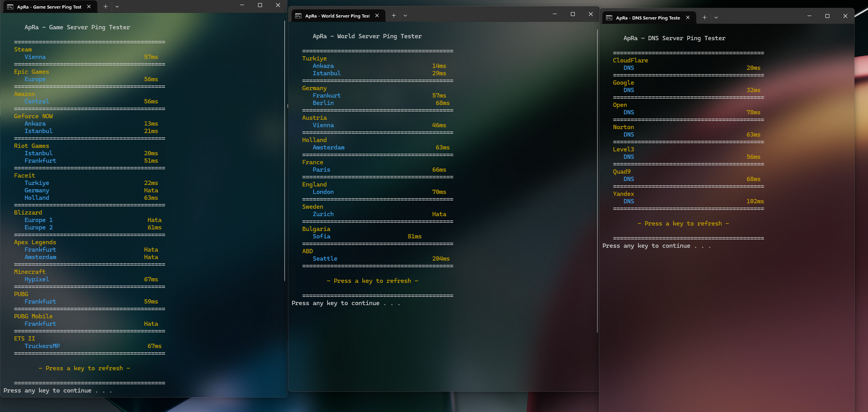Click Open DNS 78ms value
This screenshot has height=412, width=868.
[x=754, y=112]
